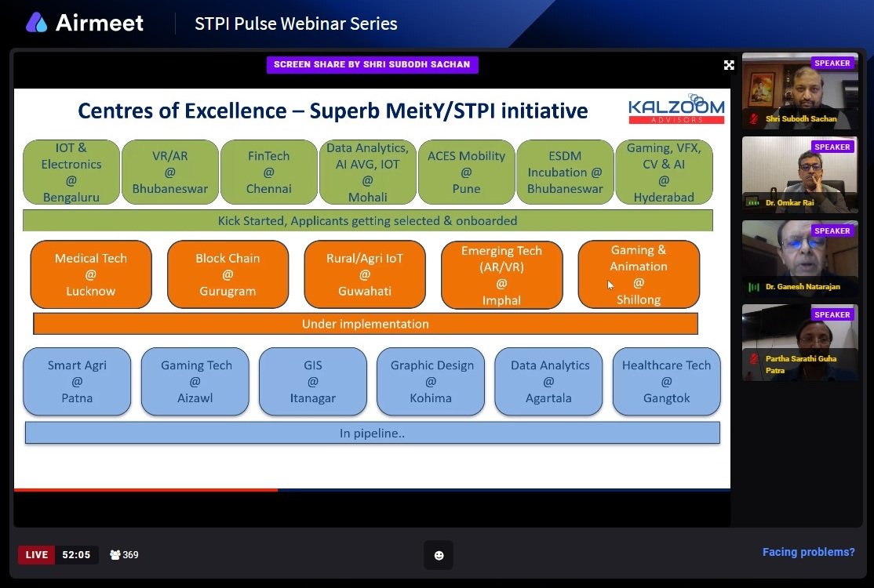This screenshot has height=588, width=874.
Task: Click the STPI Pulse Webinar Series title
Action: click(x=296, y=24)
